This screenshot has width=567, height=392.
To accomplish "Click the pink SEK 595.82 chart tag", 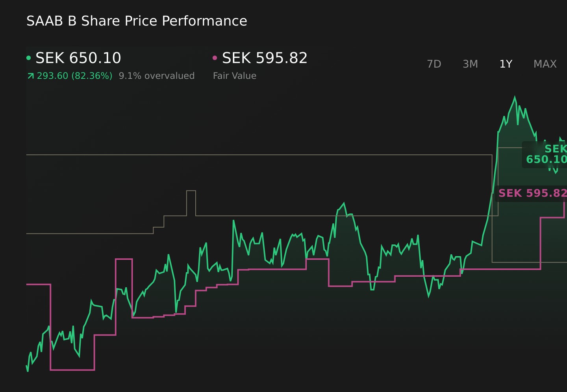I will coord(532,193).
